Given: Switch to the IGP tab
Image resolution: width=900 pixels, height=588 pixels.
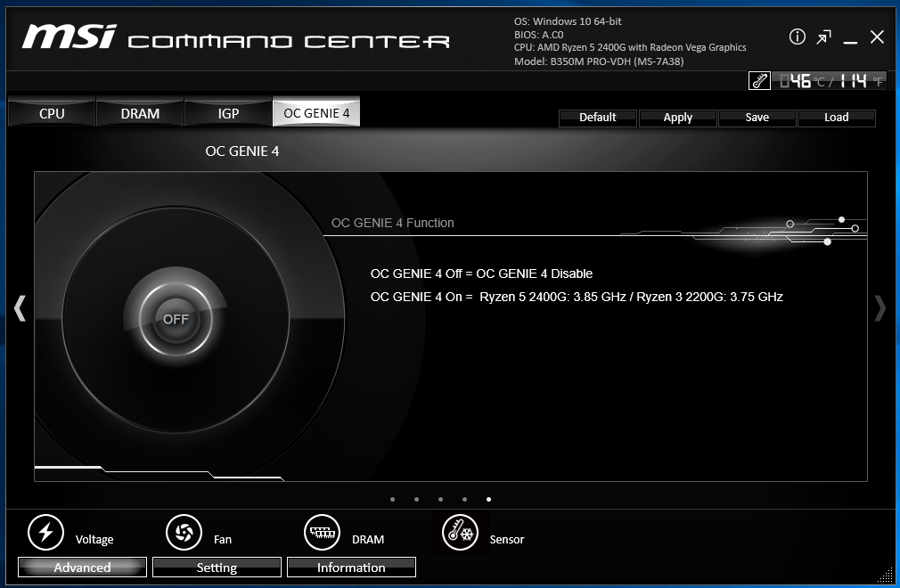Looking at the screenshot, I should [x=228, y=113].
